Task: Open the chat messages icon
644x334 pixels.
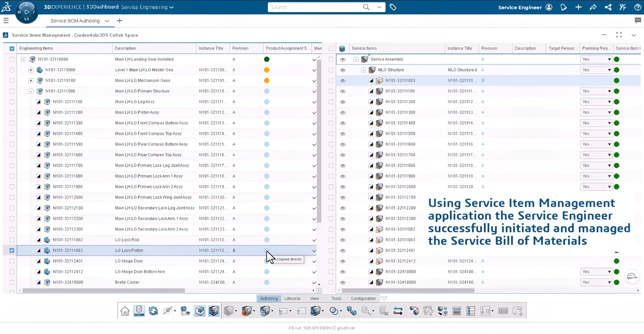Action: tap(638, 21)
